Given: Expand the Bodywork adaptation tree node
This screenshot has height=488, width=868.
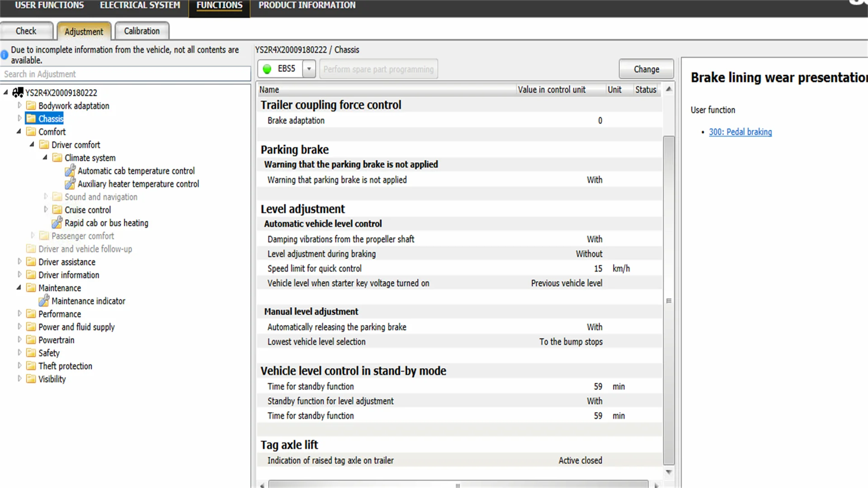Looking at the screenshot, I should 19,105.
